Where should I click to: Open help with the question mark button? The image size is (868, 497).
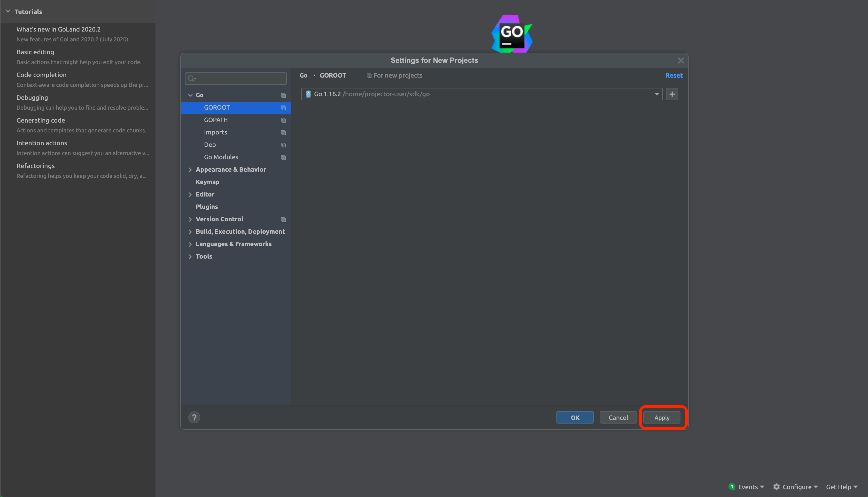coord(194,417)
